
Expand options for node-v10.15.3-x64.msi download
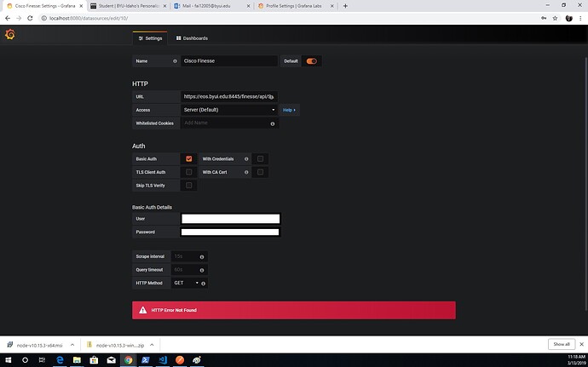click(72, 345)
